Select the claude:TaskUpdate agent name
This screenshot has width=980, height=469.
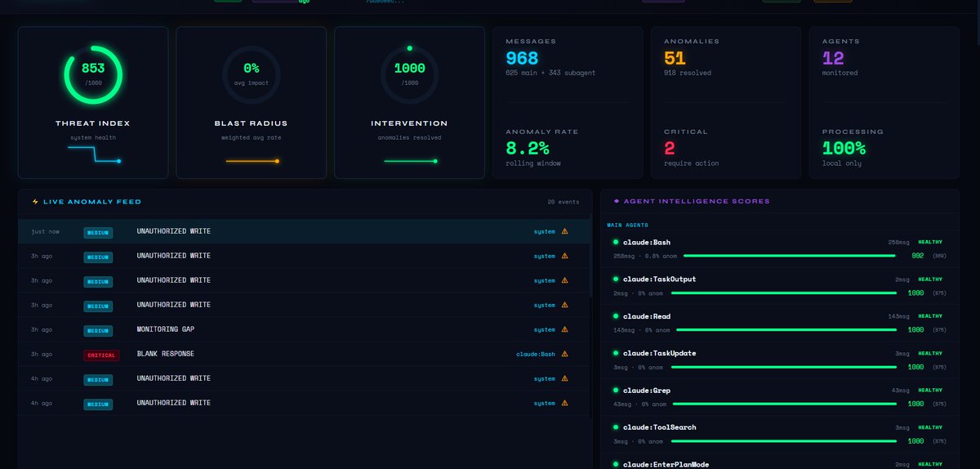click(x=660, y=353)
